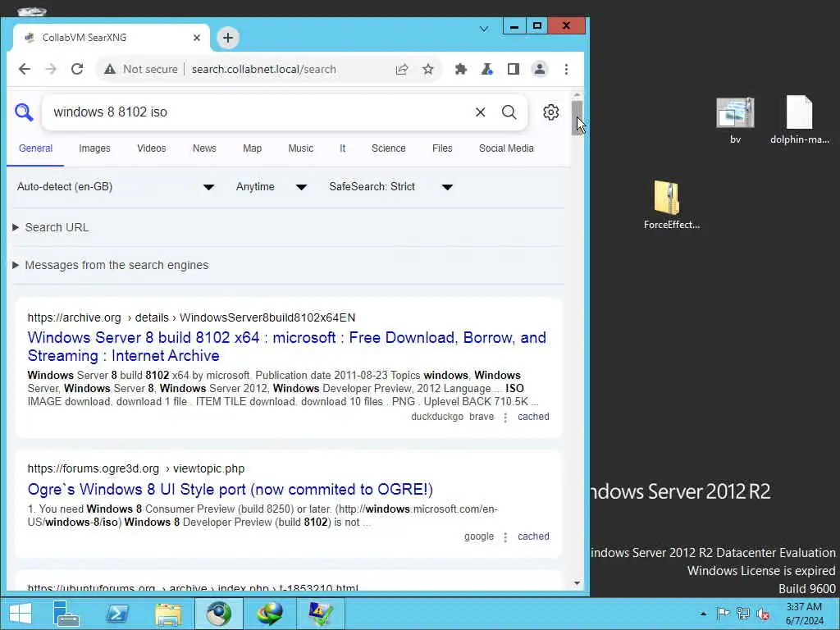840x630 pixels.
Task: Switch to the Map tab
Action: click(252, 148)
